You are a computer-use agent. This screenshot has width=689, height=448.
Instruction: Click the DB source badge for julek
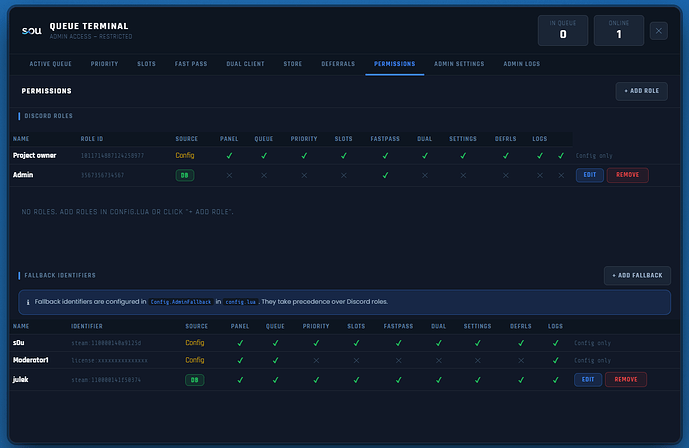click(194, 380)
